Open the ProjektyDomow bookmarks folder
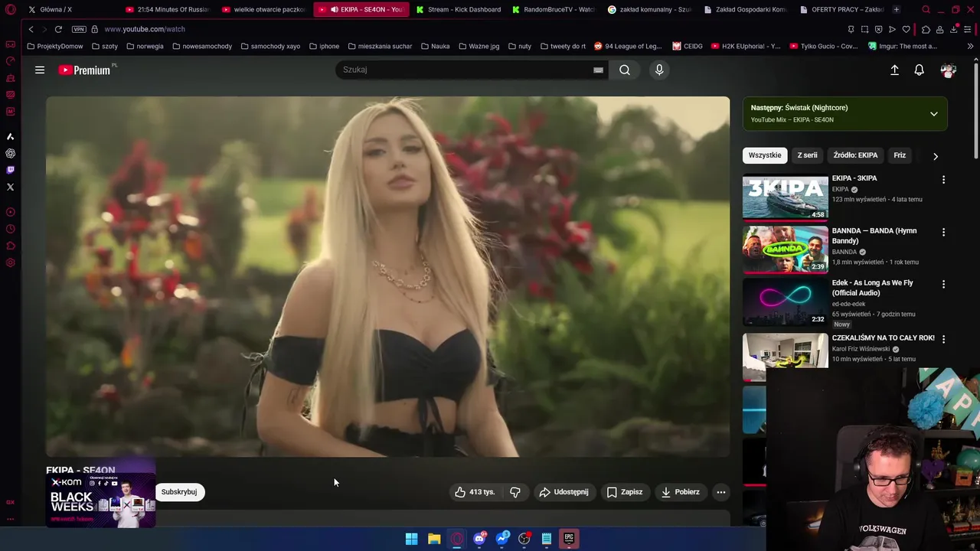This screenshot has width=980, height=551. click(x=54, y=46)
